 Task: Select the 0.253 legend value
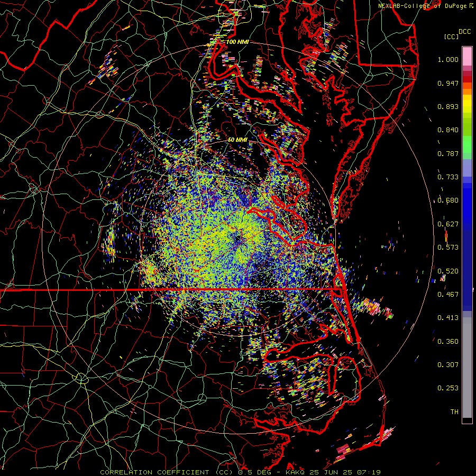click(x=448, y=388)
